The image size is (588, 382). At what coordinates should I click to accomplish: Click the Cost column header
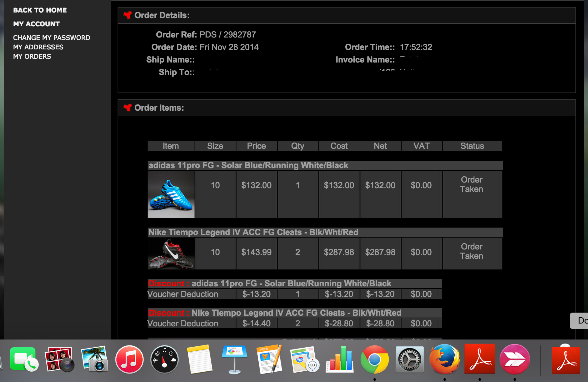339,146
